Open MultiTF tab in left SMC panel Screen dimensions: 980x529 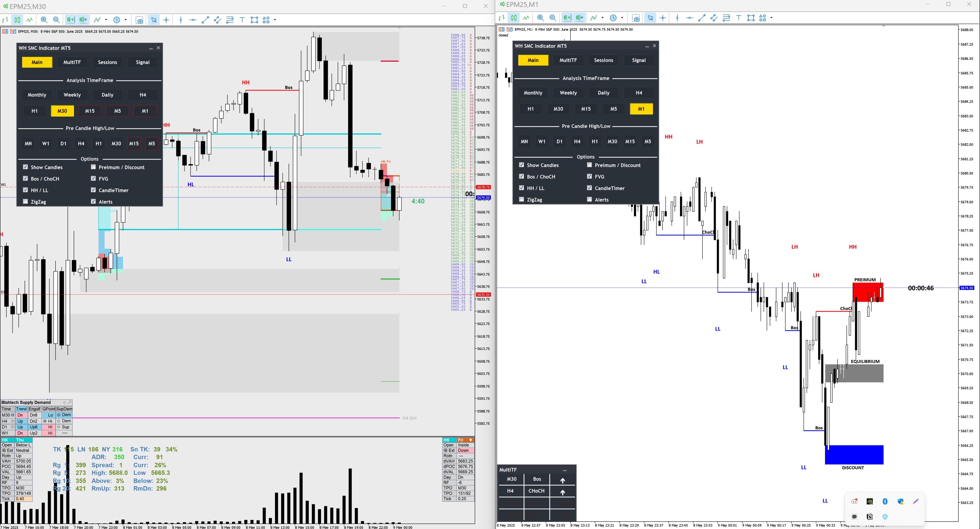pos(72,62)
